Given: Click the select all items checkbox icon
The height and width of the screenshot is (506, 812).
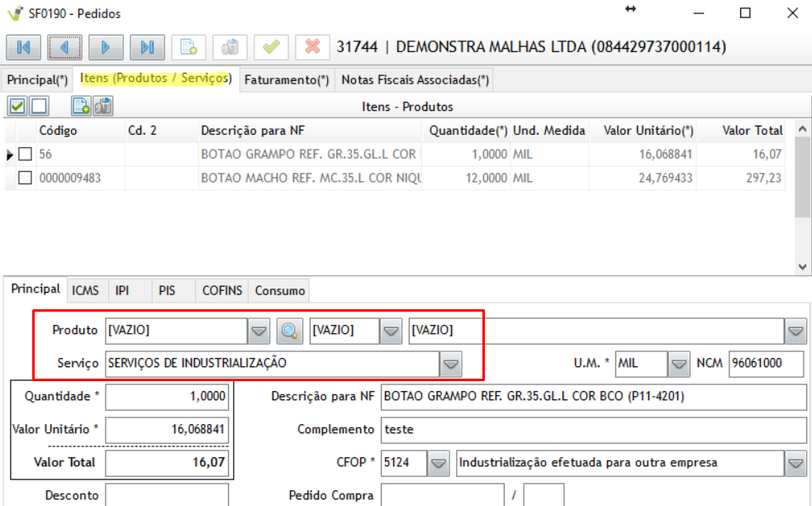Looking at the screenshot, I should [17, 106].
